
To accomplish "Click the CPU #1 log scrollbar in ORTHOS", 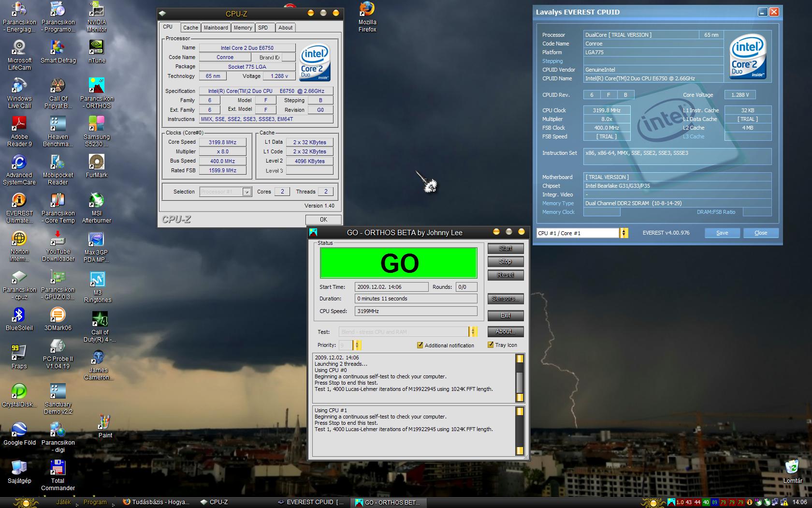I will tap(520, 431).
